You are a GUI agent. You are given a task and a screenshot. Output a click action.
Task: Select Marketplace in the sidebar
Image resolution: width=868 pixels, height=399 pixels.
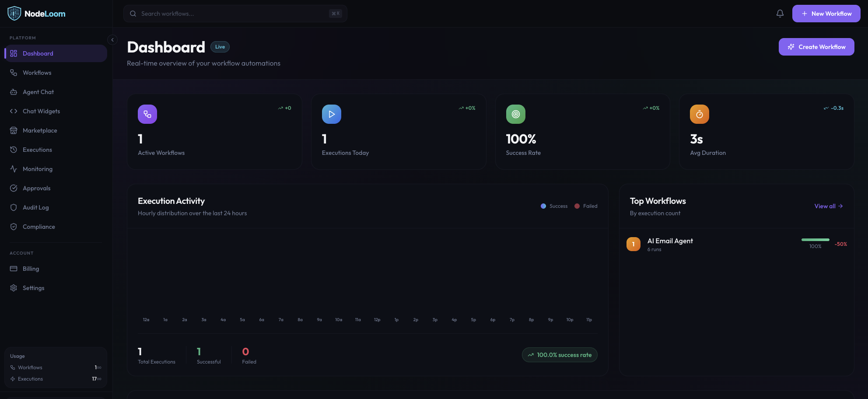click(56, 130)
